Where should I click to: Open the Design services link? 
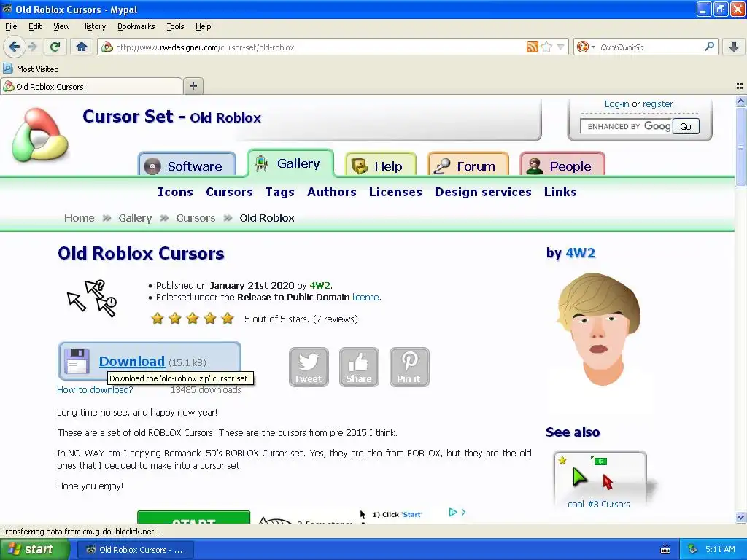pyautogui.click(x=483, y=192)
